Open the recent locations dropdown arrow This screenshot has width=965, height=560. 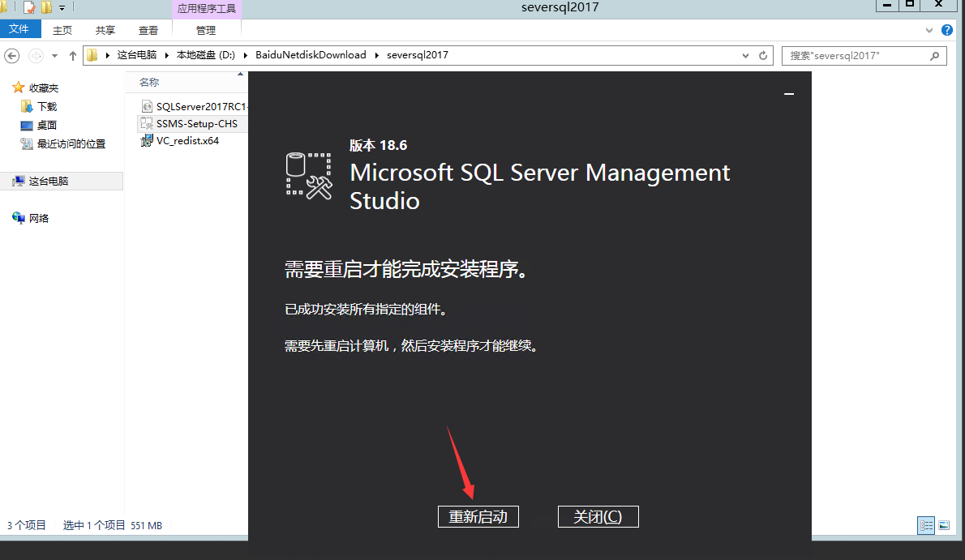pyautogui.click(x=55, y=56)
